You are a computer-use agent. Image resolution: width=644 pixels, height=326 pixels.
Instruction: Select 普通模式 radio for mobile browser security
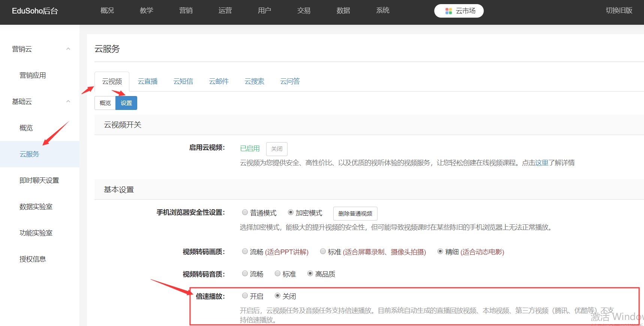coord(245,212)
